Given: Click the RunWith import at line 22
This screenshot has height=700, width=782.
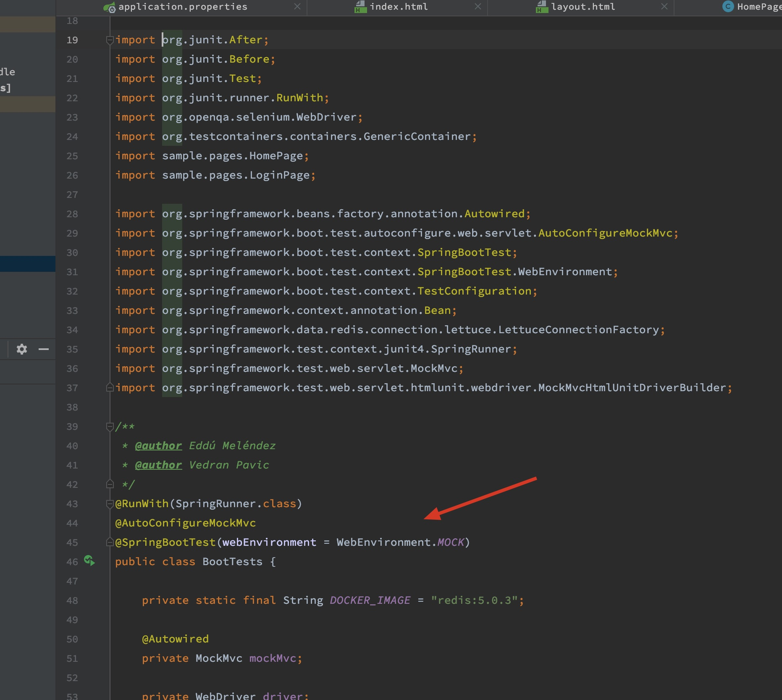Looking at the screenshot, I should point(300,98).
